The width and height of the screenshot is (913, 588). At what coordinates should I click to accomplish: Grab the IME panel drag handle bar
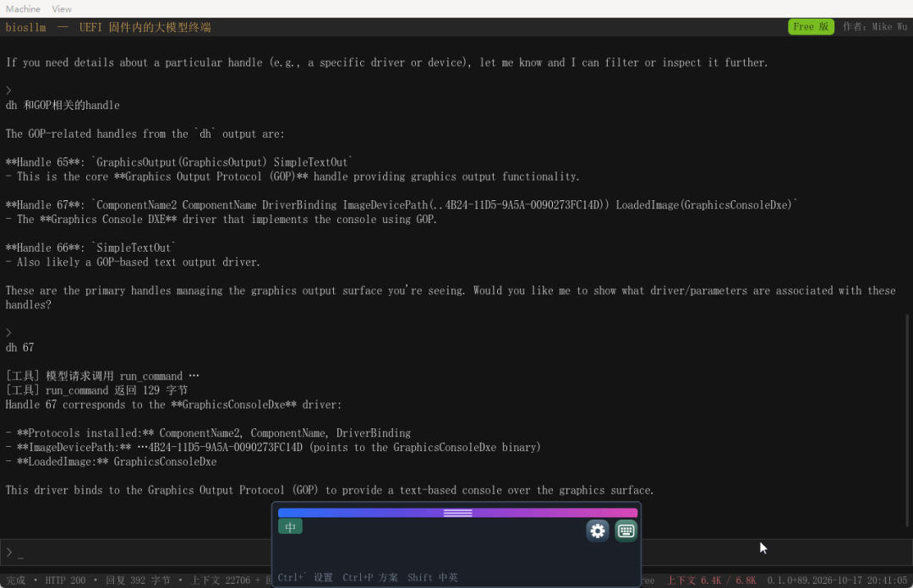coord(457,513)
